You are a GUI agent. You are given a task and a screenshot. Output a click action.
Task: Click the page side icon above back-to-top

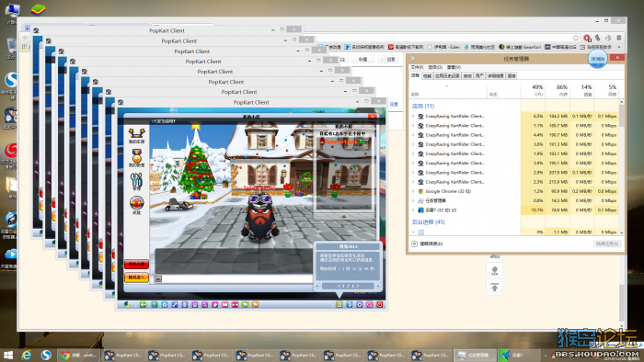click(x=495, y=271)
